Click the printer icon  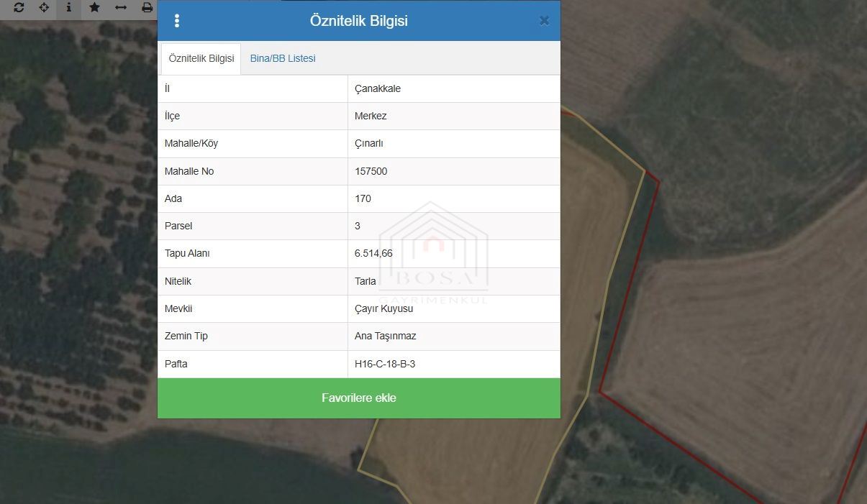pyautogui.click(x=147, y=8)
